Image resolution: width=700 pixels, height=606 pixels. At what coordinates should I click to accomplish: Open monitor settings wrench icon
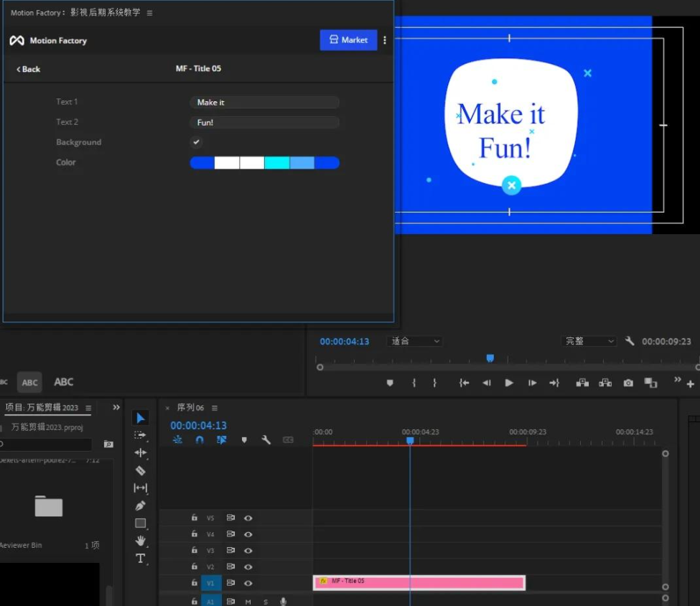tap(630, 341)
